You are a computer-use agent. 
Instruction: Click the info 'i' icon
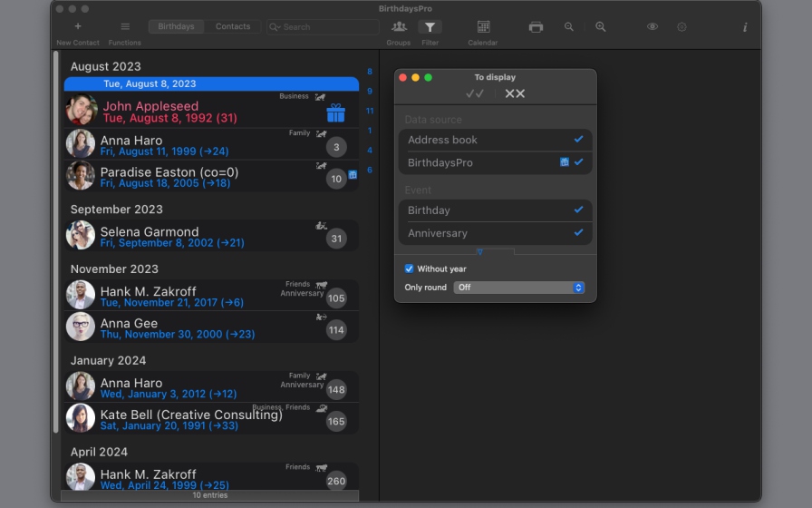(x=745, y=27)
